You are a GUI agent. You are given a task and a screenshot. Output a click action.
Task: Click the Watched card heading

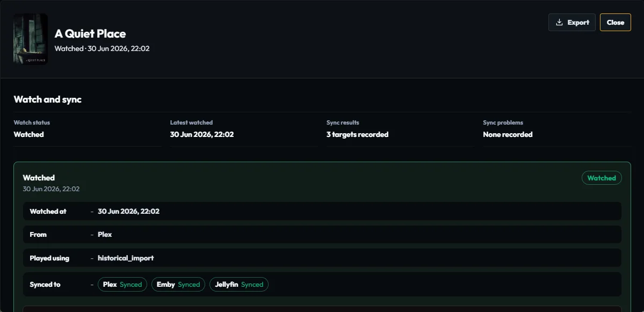[x=39, y=178]
